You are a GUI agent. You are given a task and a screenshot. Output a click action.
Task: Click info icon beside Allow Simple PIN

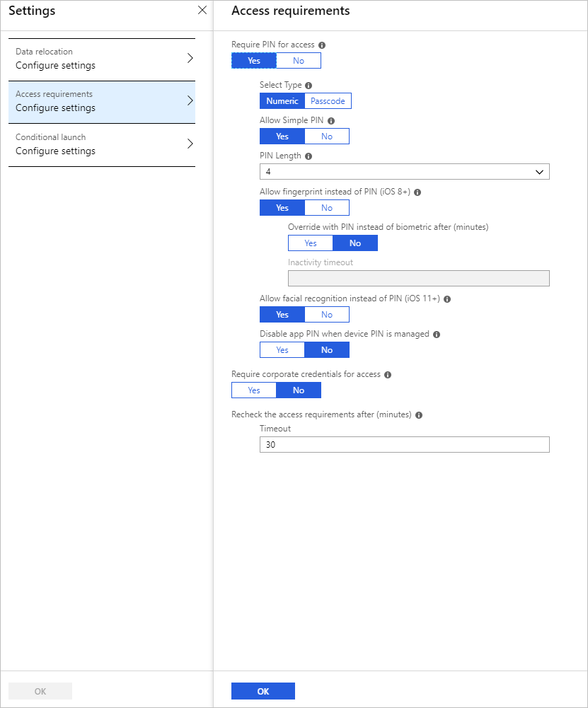pyautogui.click(x=331, y=121)
